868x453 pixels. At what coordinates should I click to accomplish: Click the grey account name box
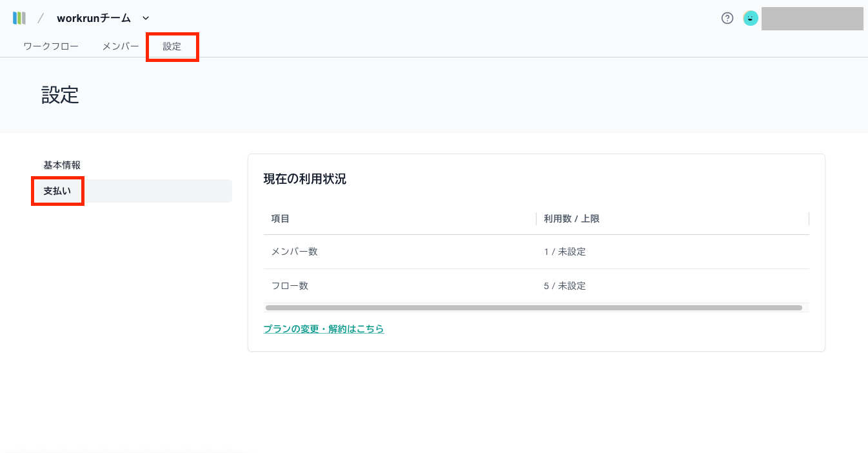tap(812, 19)
